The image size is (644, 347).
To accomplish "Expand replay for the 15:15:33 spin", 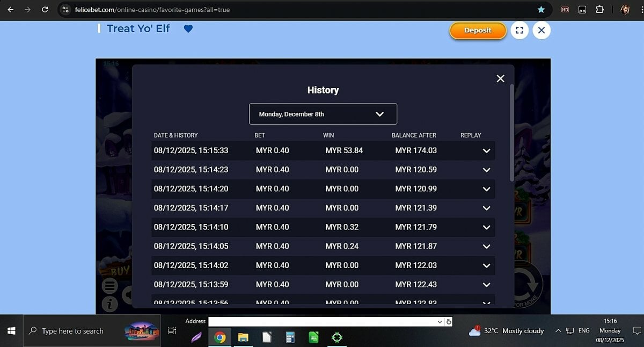I will click(x=486, y=151).
